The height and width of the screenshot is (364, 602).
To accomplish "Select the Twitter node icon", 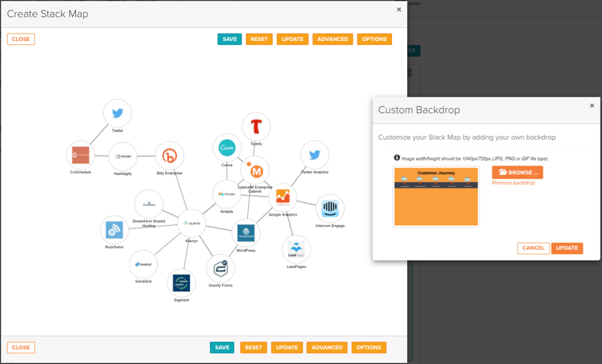I will [118, 113].
